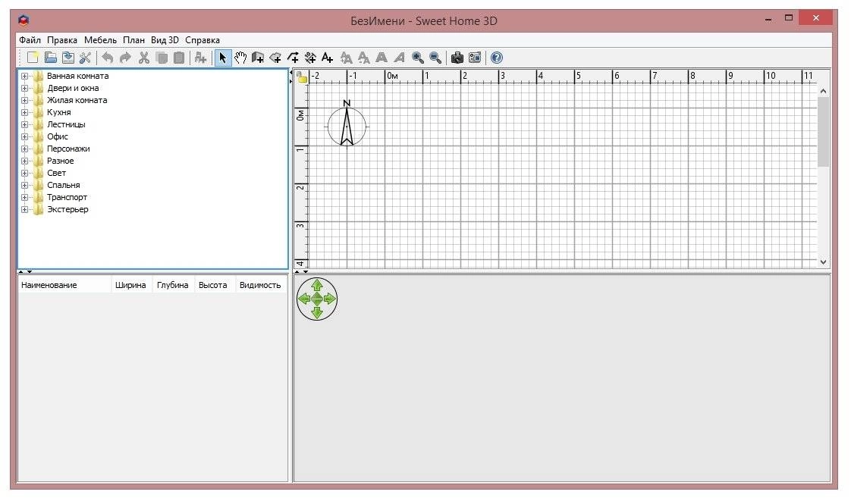Activate the Select arrow tool
This screenshot has width=851, height=504.
click(x=222, y=58)
